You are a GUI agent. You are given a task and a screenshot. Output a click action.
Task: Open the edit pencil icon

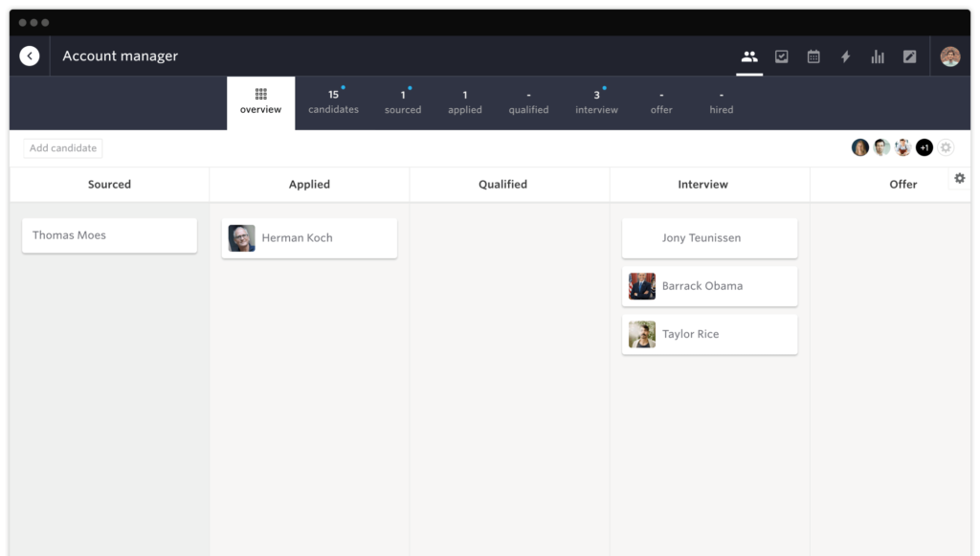(x=909, y=56)
